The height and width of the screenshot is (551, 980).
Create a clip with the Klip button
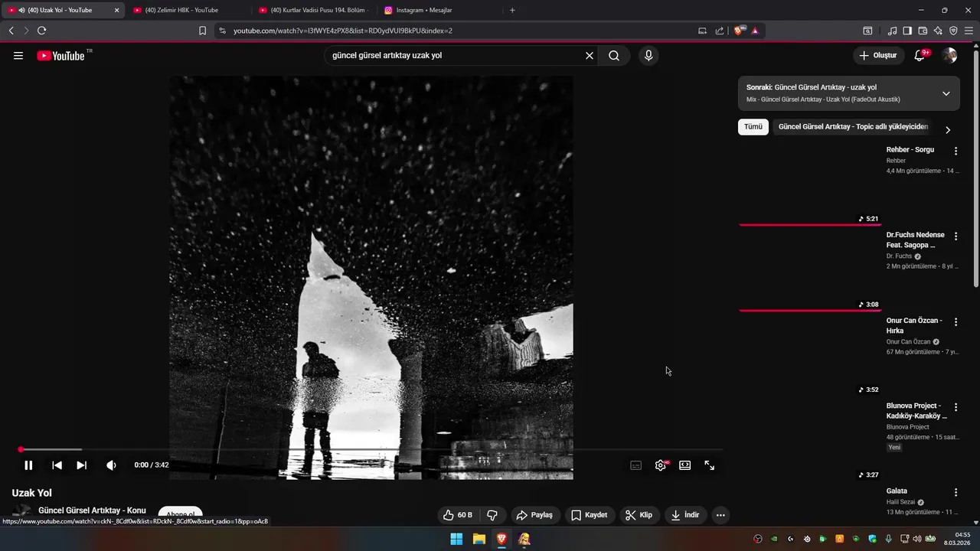639,515
